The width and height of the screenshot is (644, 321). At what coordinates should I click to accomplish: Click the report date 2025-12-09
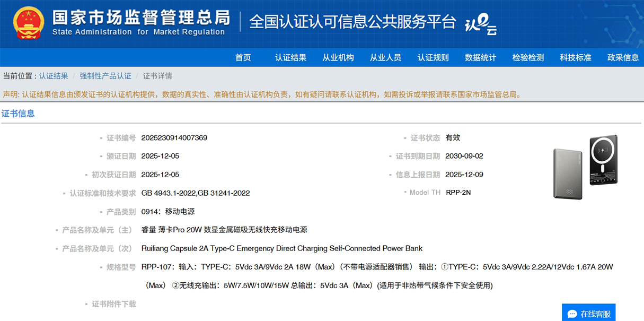click(464, 175)
